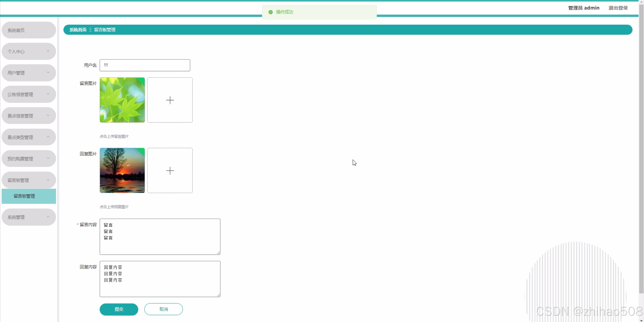Screen dimensions: 644x322
Task: Click the 取消 cancel button
Action: coord(164,309)
